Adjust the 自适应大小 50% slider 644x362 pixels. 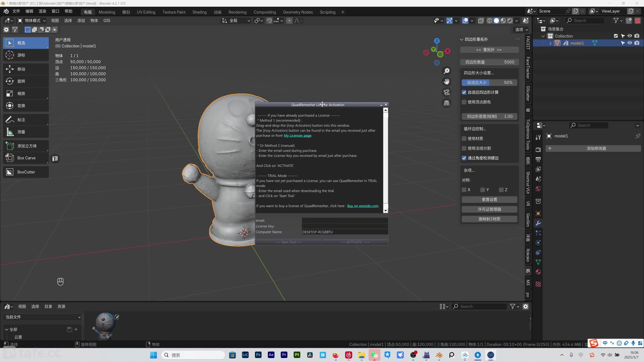click(x=489, y=82)
